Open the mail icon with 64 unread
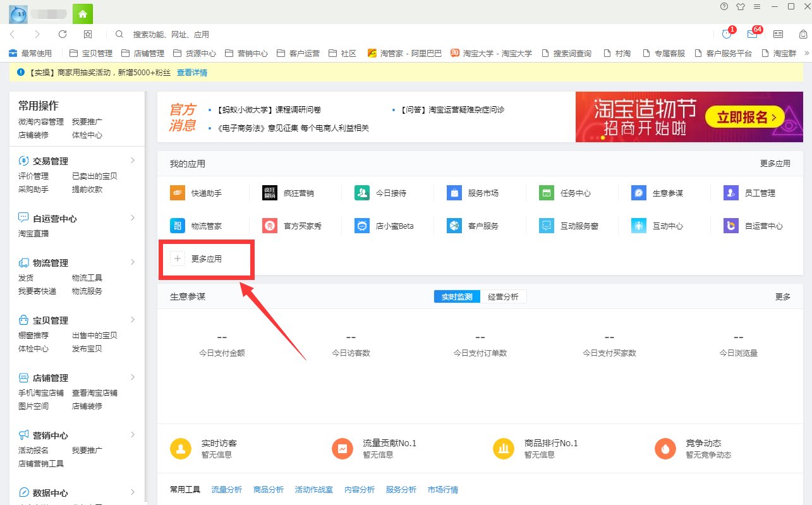The image size is (812, 505). point(752,33)
